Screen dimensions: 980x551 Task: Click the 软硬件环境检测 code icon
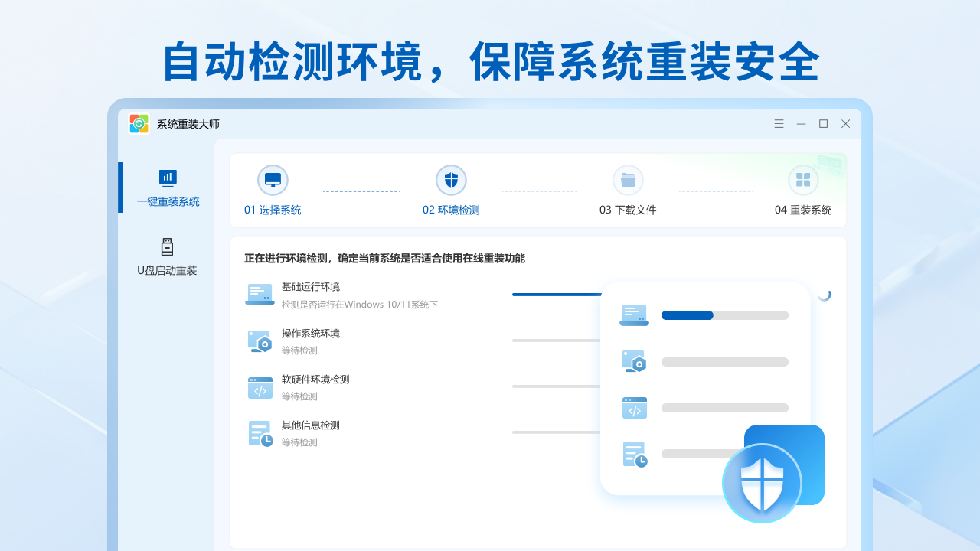[260, 387]
